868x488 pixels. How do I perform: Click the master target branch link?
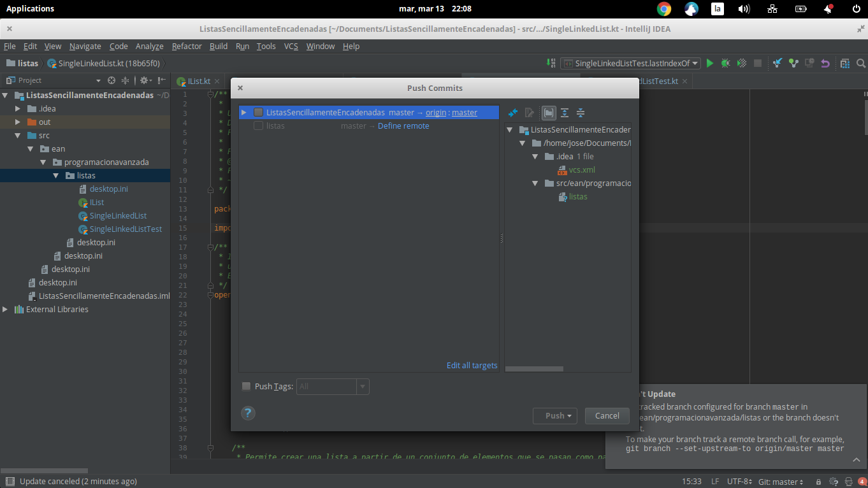(465, 112)
